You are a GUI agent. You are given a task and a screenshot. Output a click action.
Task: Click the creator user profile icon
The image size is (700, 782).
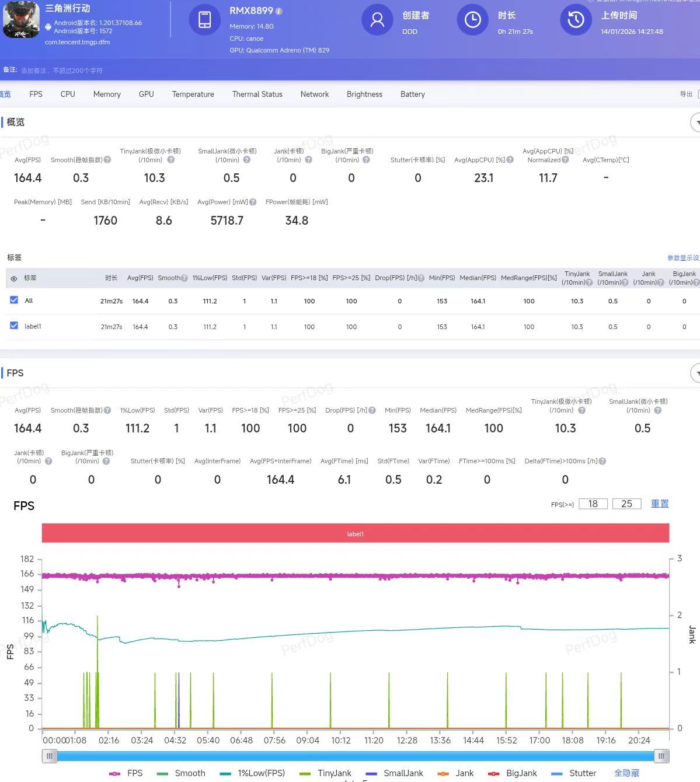(377, 20)
